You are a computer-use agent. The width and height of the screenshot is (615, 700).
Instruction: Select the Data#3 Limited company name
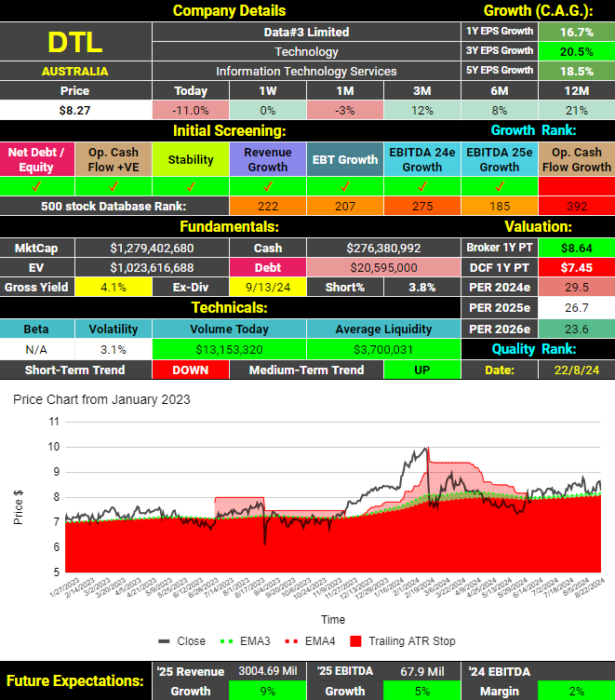306,33
